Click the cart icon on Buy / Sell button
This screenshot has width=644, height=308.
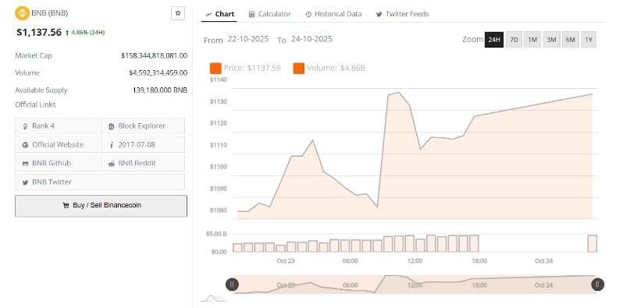(x=66, y=206)
